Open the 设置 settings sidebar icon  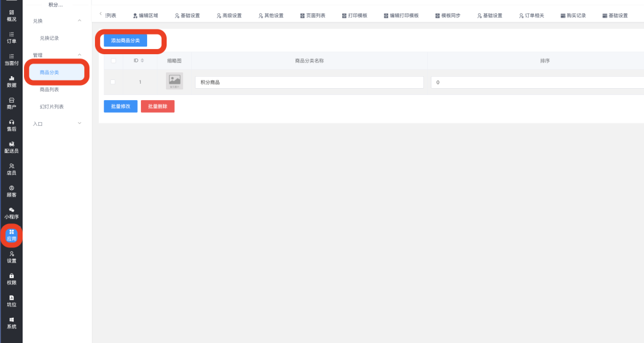11,257
